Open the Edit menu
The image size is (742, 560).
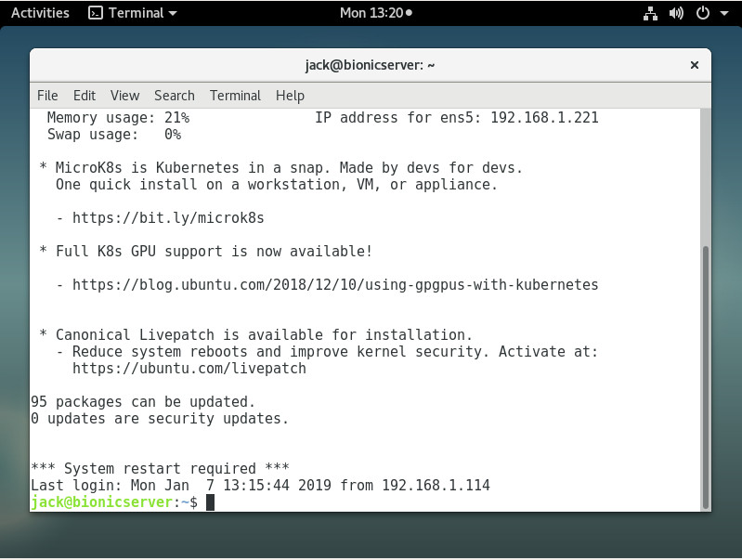(x=85, y=96)
